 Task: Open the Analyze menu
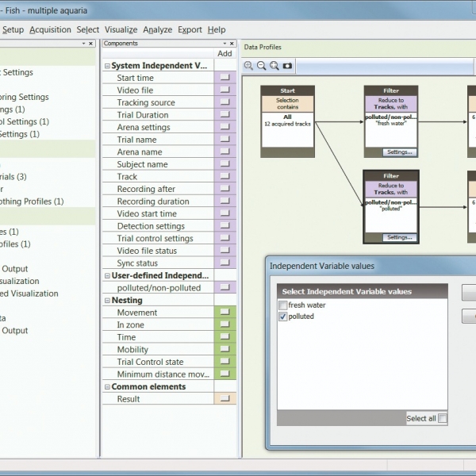(157, 29)
